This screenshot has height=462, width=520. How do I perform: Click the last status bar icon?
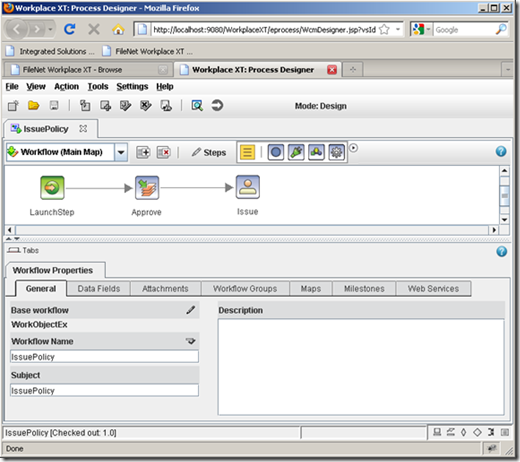tap(505, 432)
